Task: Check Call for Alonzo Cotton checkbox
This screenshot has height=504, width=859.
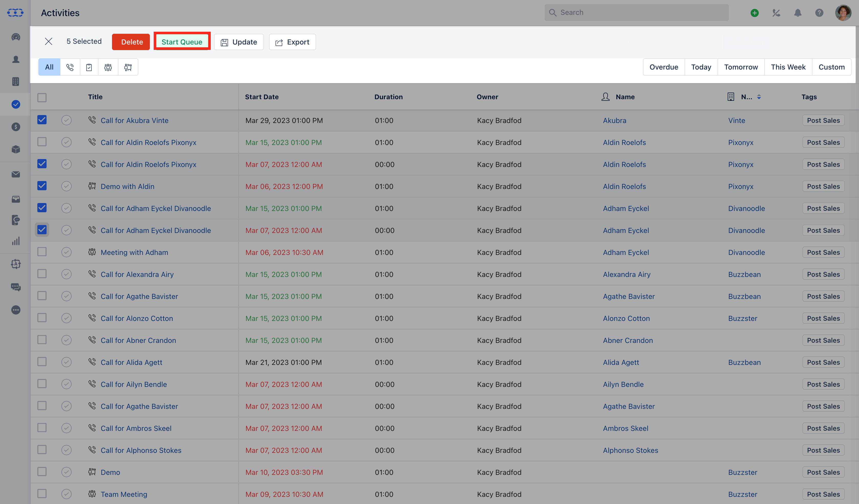Action: [x=42, y=318]
